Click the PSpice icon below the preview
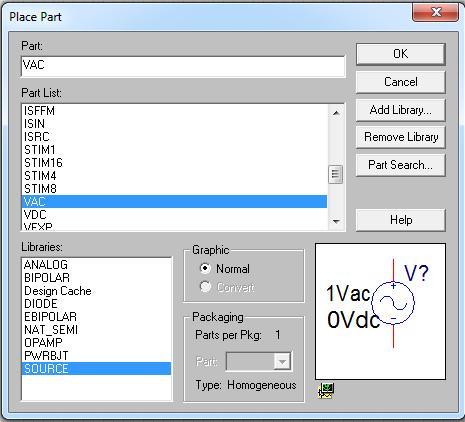465x422 pixels. pyautogui.click(x=326, y=390)
